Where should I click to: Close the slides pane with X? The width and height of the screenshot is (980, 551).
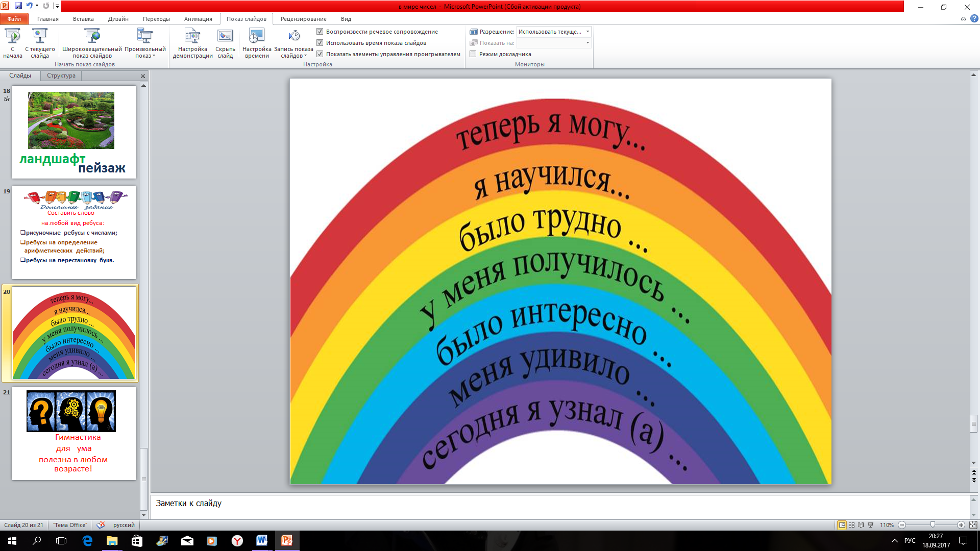click(143, 76)
